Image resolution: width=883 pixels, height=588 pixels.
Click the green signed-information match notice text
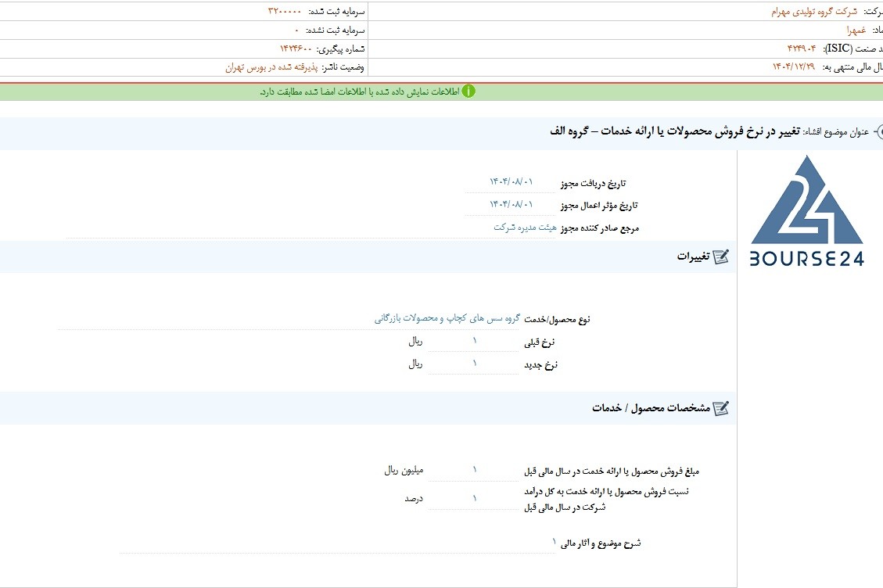tap(360, 91)
